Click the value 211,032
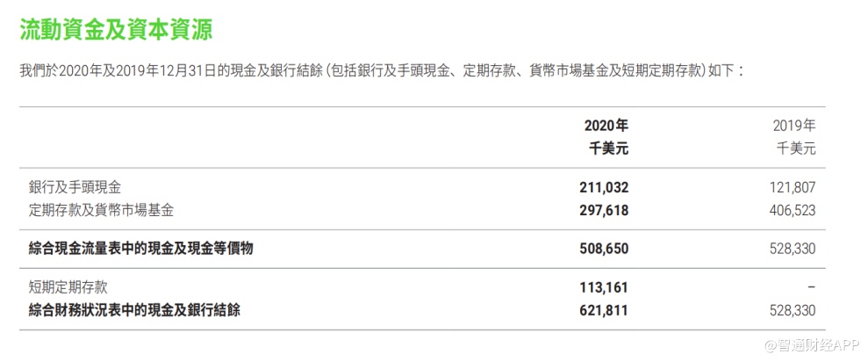Image resolution: width=868 pixels, height=362 pixels. pyautogui.click(x=606, y=187)
